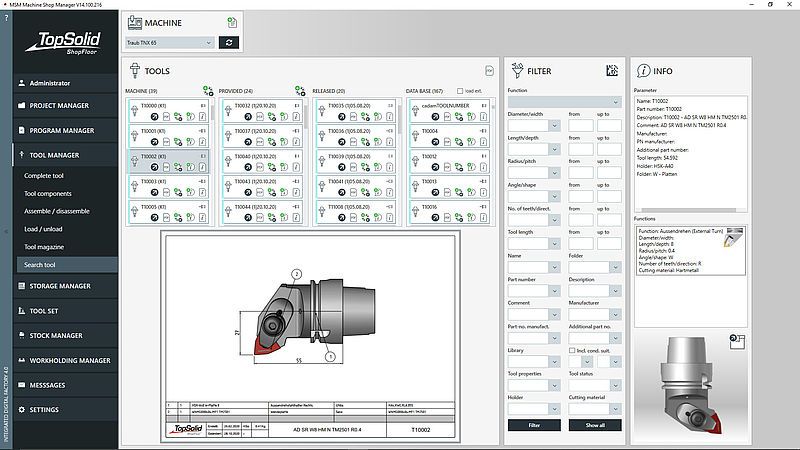
Task: Toggle 'Incl. cond. suit.' checkbox
Action: 571,351
